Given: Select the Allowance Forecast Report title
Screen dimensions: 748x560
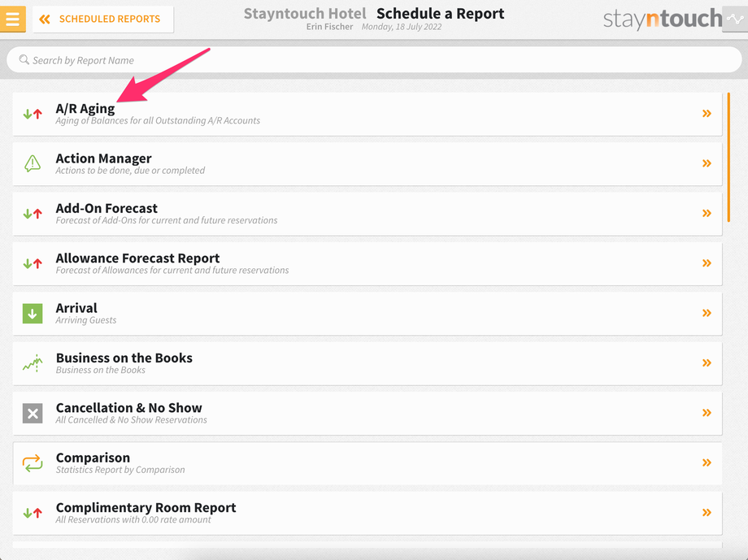Looking at the screenshot, I should [137, 258].
